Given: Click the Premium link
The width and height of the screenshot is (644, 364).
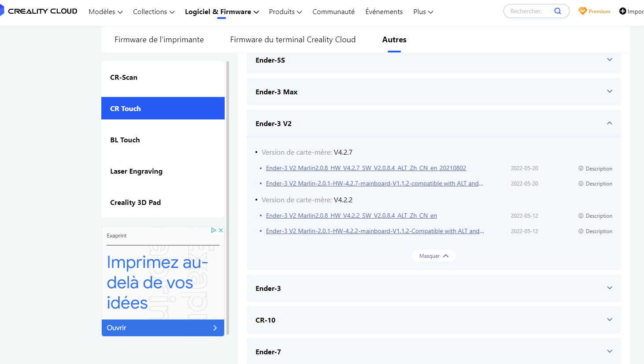Looking at the screenshot, I should tap(594, 11).
